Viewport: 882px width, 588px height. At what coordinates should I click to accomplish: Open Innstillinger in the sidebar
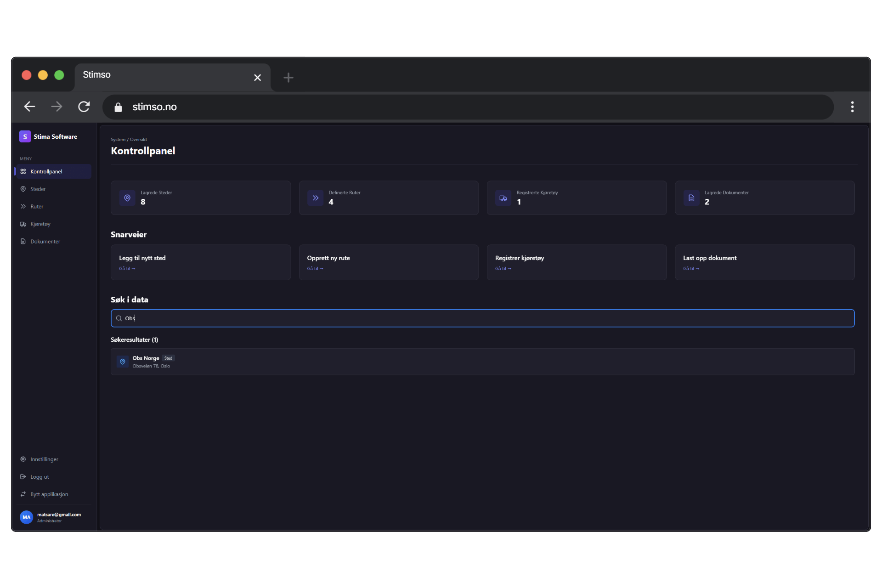pyautogui.click(x=44, y=459)
